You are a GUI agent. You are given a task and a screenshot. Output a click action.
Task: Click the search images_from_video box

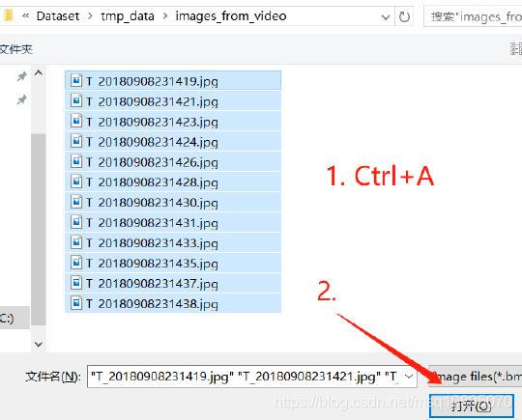click(473, 16)
